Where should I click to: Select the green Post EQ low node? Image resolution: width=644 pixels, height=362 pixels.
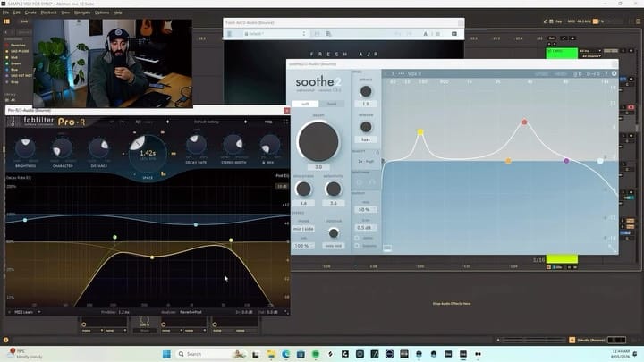115,237
